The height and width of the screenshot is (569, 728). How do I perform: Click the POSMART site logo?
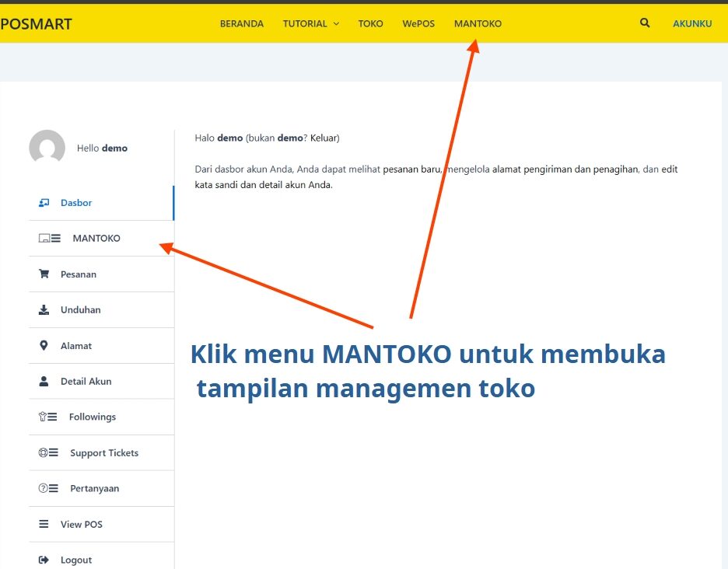[x=36, y=24]
